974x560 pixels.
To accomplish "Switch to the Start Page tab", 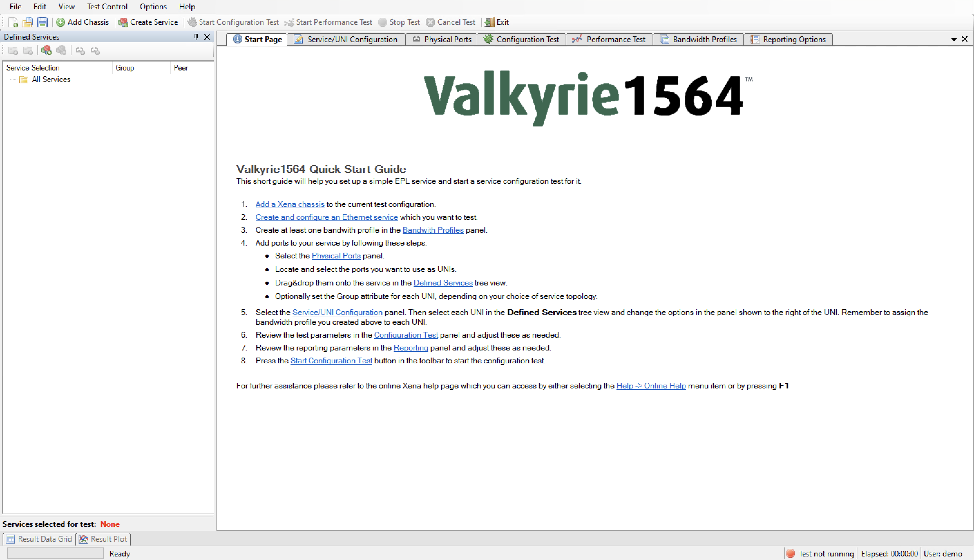I will (x=257, y=40).
